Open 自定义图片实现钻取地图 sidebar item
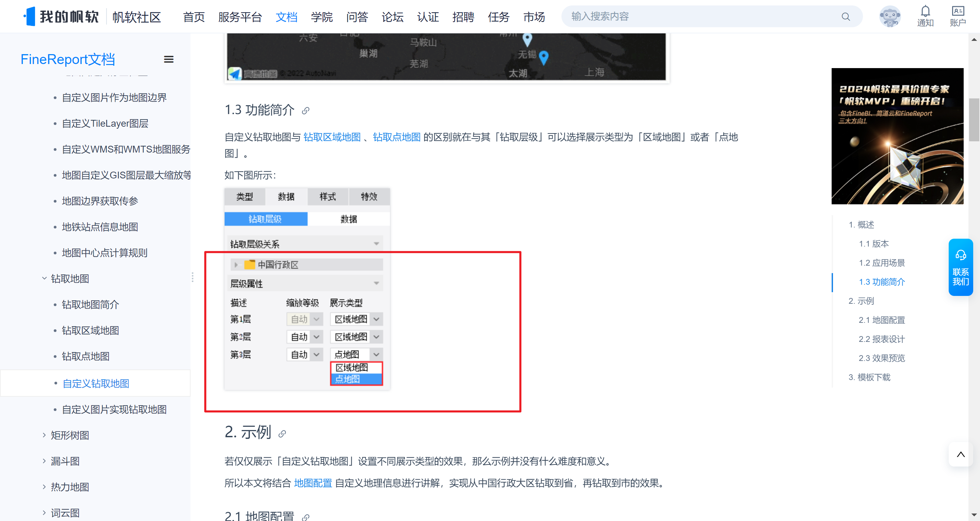The width and height of the screenshot is (980, 521). tap(115, 409)
